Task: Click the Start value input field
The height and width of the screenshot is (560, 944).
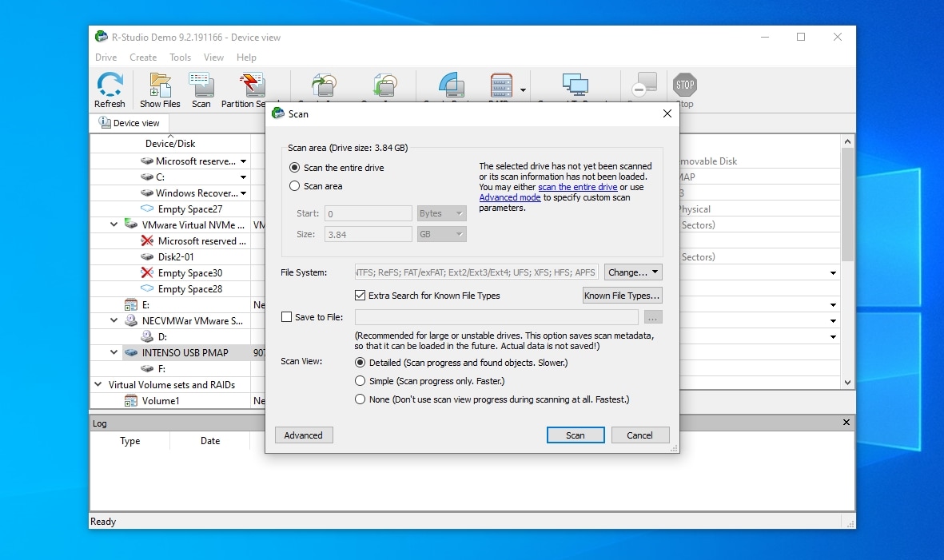Action: click(x=368, y=213)
